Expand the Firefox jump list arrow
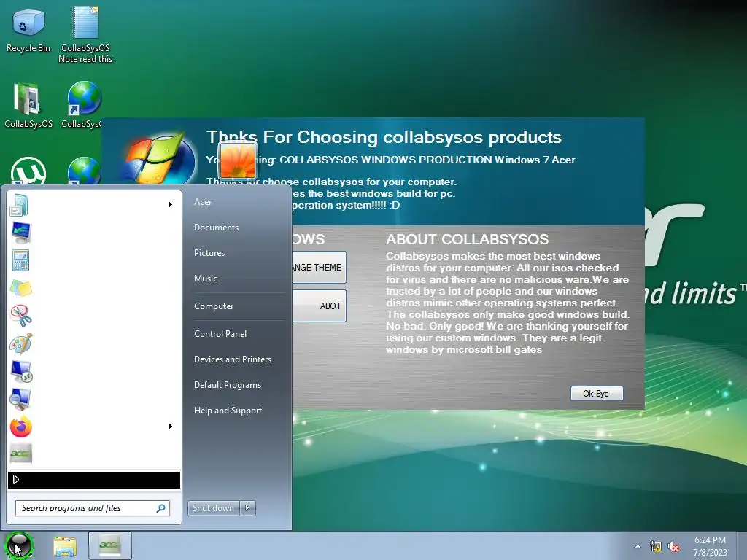This screenshot has height=560, width=747. (171, 426)
